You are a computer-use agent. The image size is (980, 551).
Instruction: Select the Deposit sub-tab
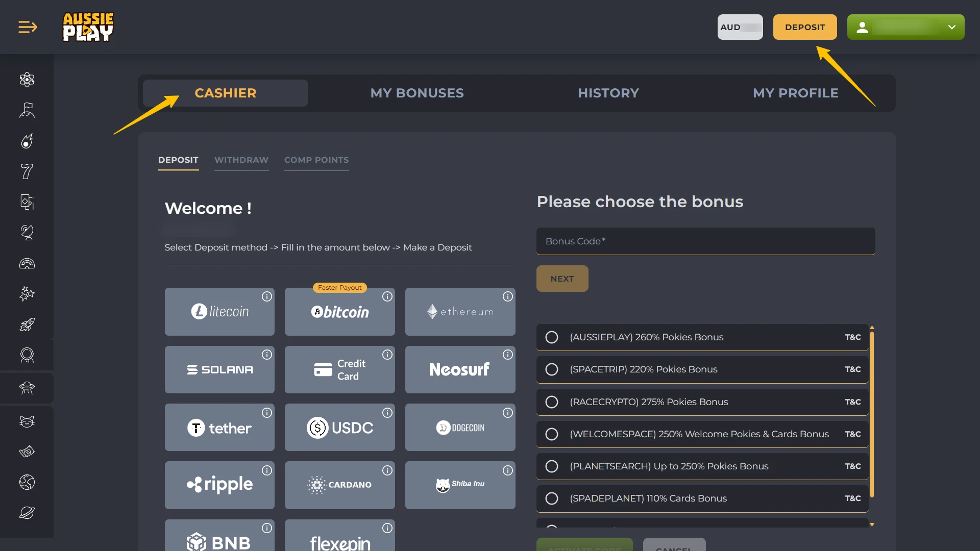178,160
